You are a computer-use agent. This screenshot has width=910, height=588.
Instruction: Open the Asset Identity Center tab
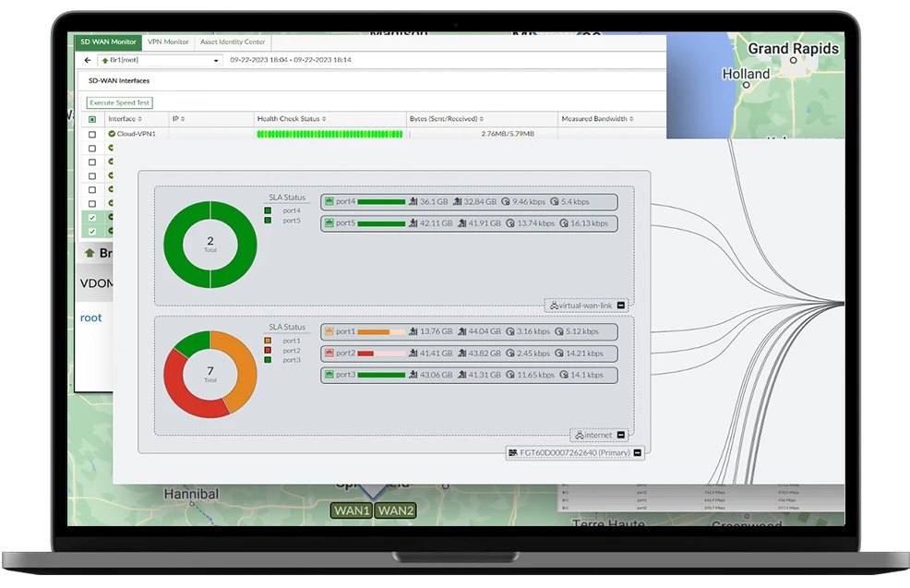[x=232, y=42]
